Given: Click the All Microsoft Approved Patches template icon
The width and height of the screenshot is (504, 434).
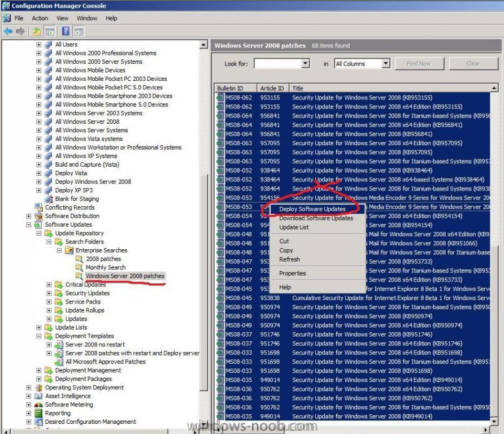Looking at the screenshot, I should (x=59, y=362).
